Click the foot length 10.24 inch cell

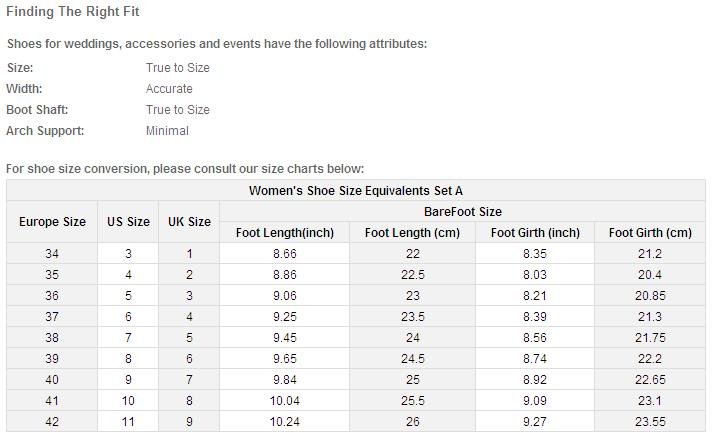coord(285,422)
